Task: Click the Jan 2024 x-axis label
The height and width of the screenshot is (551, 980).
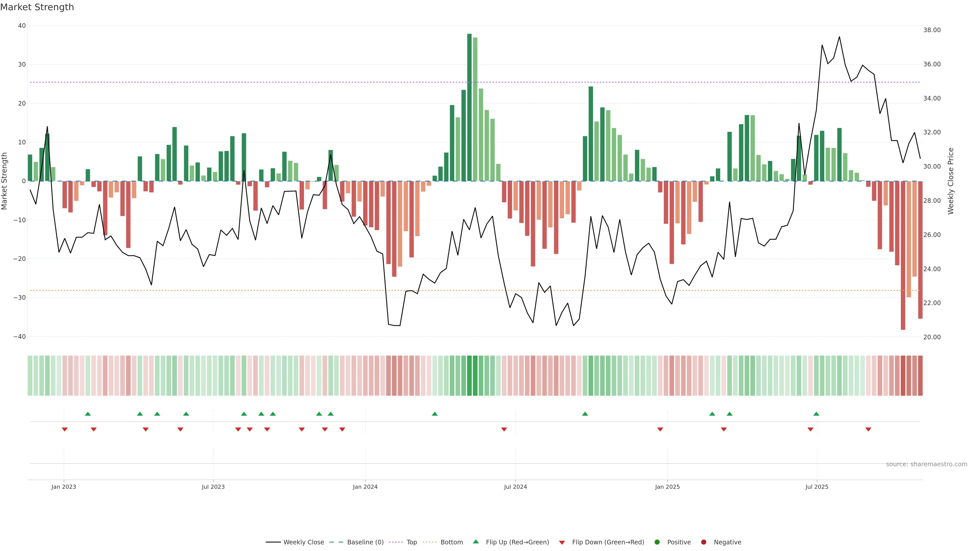Action: [x=365, y=487]
